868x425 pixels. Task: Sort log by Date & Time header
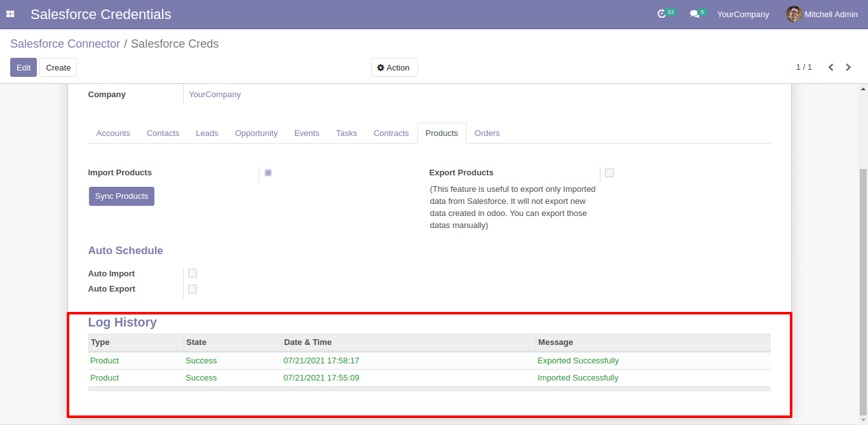pyautogui.click(x=409, y=342)
